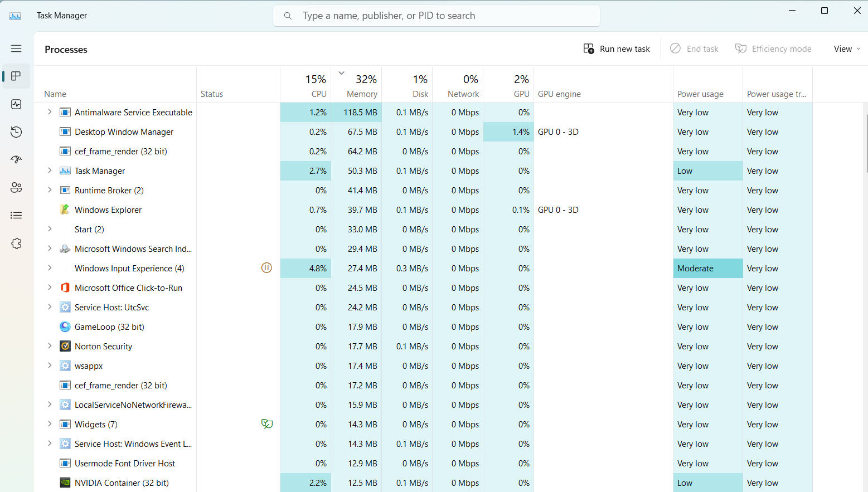Open the View dropdown menu
The width and height of the screenshot is (868, 492).
coord(847,49)
